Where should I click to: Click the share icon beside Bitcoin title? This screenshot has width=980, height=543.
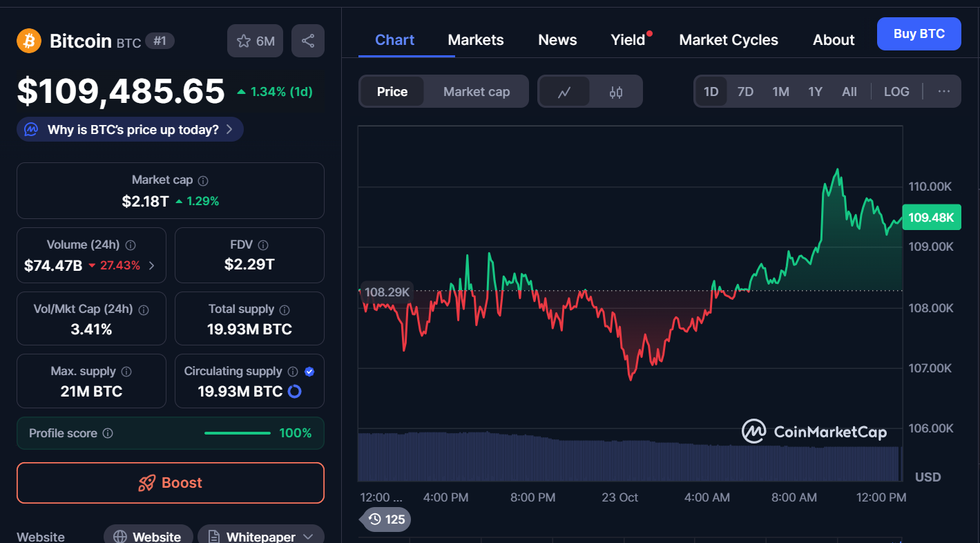[x=307, y=41]
